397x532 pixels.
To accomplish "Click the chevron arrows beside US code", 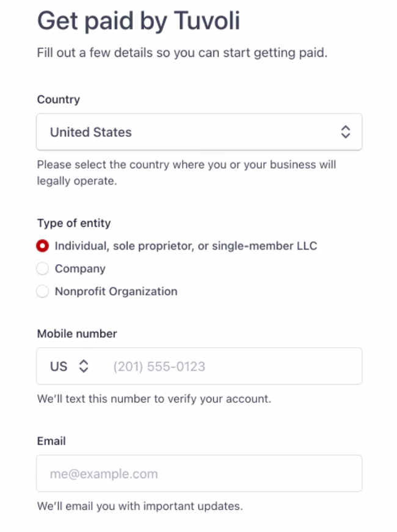I will click(x=84, y=367).
